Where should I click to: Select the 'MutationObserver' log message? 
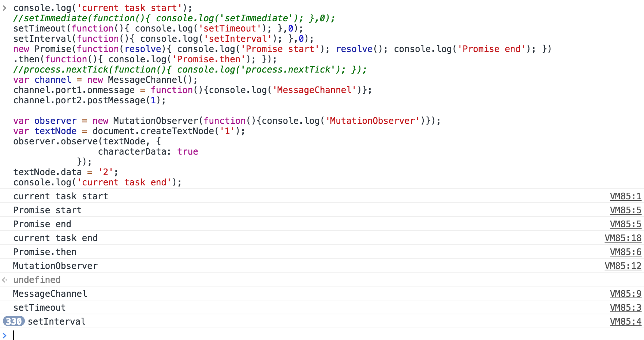pyautogui.click(x=55, y=266)
